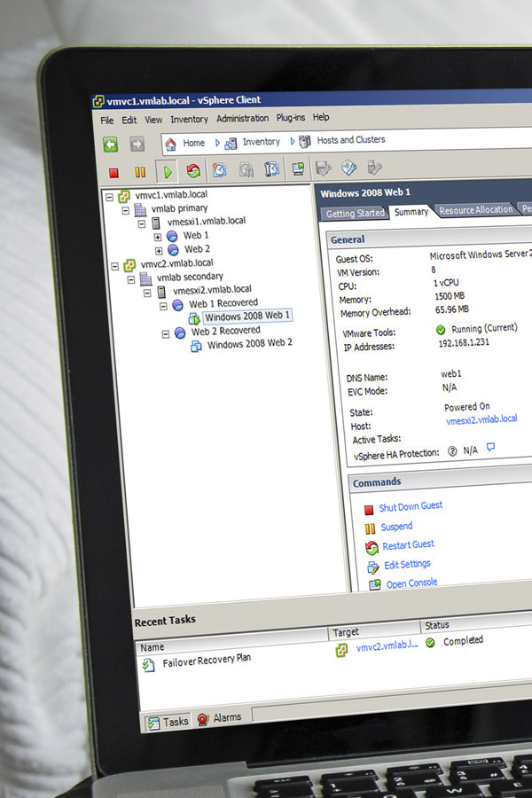Collapse the vmesxi1.vmlab.local host node

tap(142, 223)
